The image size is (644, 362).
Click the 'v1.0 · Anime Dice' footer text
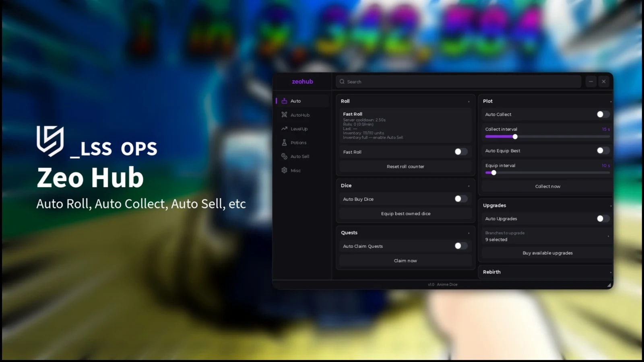coord(442,284)
